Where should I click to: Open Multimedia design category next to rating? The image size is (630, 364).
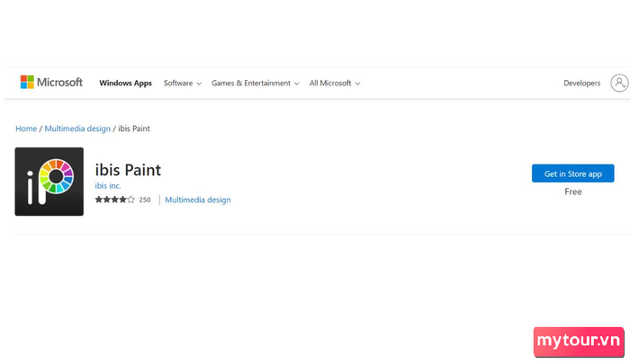[x=198, y=200]
